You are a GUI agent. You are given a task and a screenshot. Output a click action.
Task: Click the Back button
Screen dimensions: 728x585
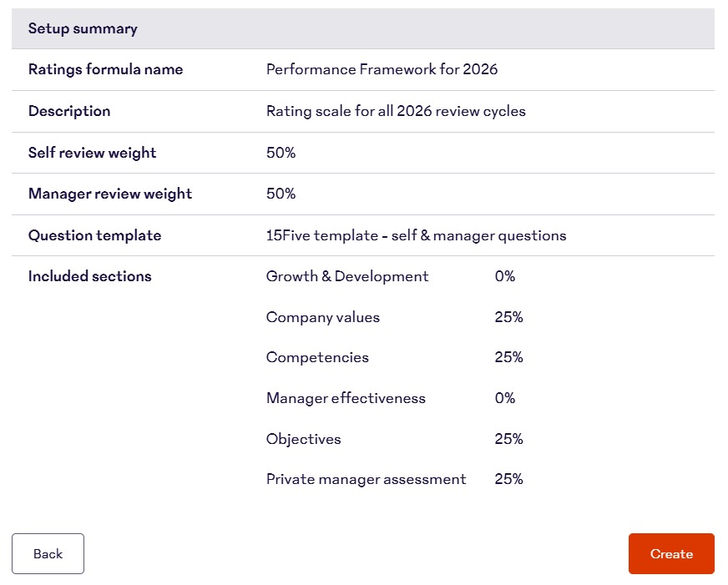(x=48, y=553)
